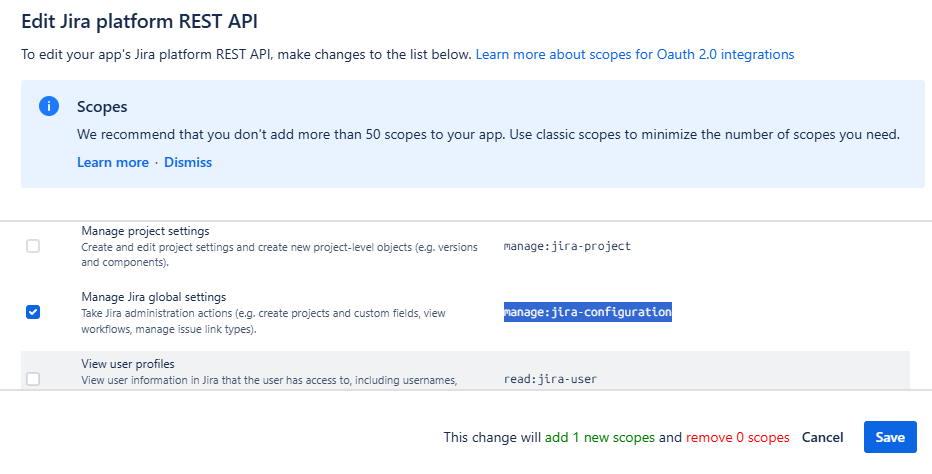The image size is (932, 474).
Task: Click the blue info icon in Scopes banner
Action: pos(47,107)
